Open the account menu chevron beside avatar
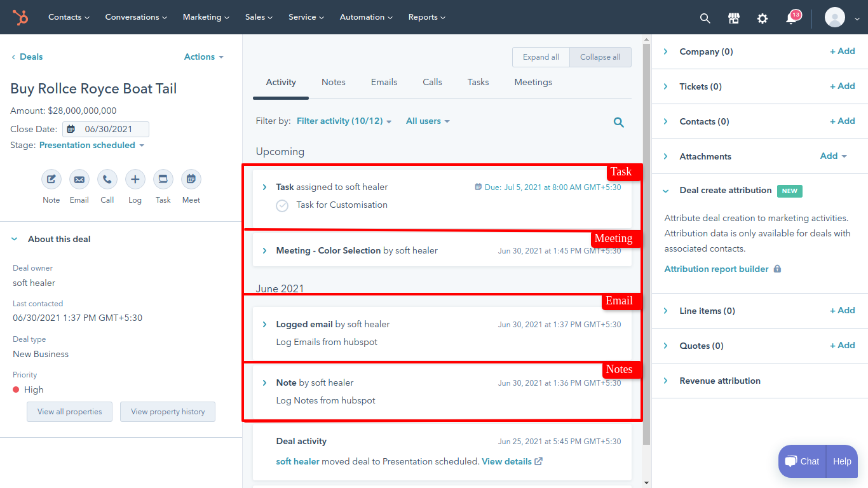The image size is (868, 488). [x=857, y=19]
